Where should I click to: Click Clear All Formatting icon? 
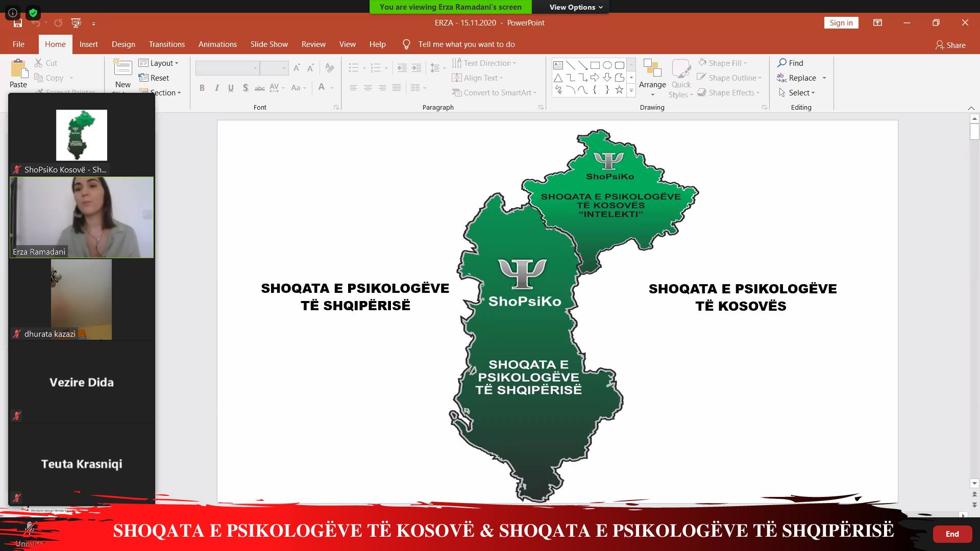click(x=330, y=68)
